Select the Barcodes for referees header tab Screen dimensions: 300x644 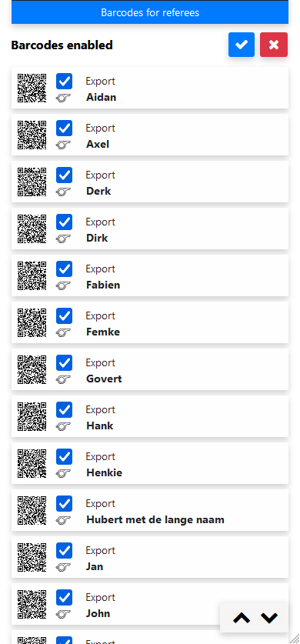point(150,12)
